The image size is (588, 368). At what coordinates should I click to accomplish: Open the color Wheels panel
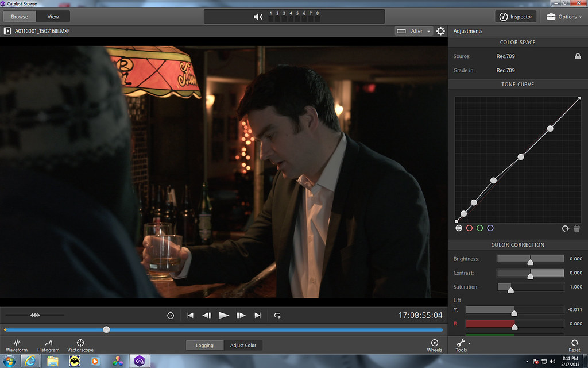pyautogui.click(x=434, y=346)
